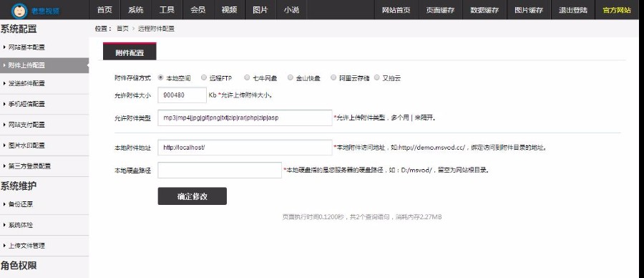This screenshot has width=644, height=278.
Task: Select 阿里云存储 storage radio button
Action: 333,77
